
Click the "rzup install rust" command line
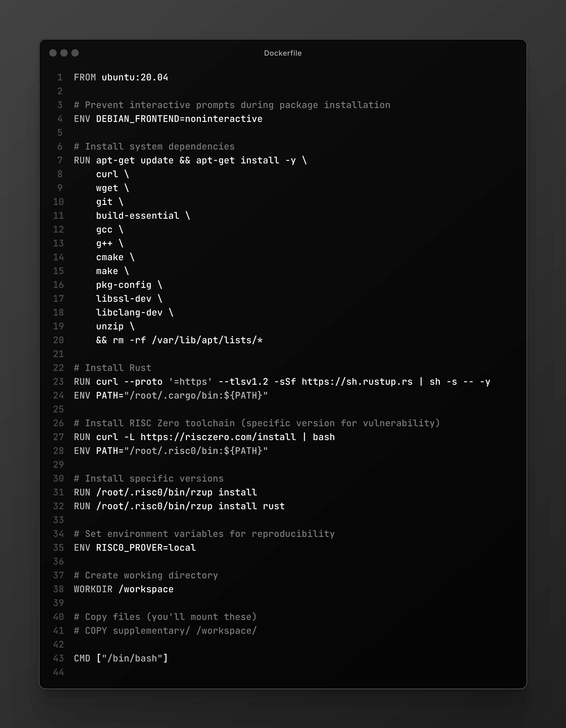tap(190, 506)
